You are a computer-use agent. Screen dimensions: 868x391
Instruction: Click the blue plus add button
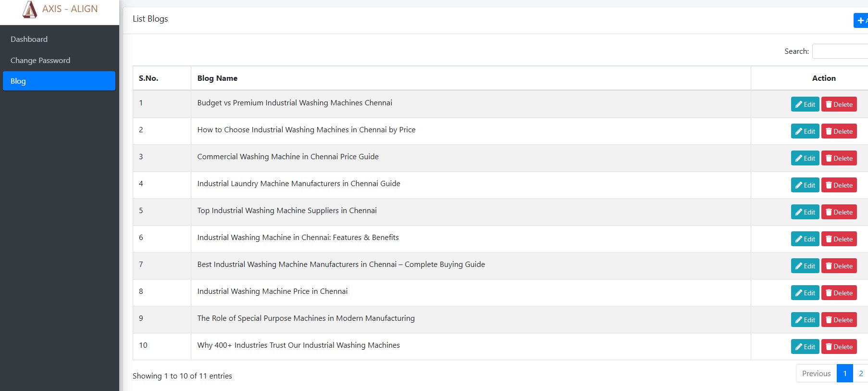tap(861, 20)
